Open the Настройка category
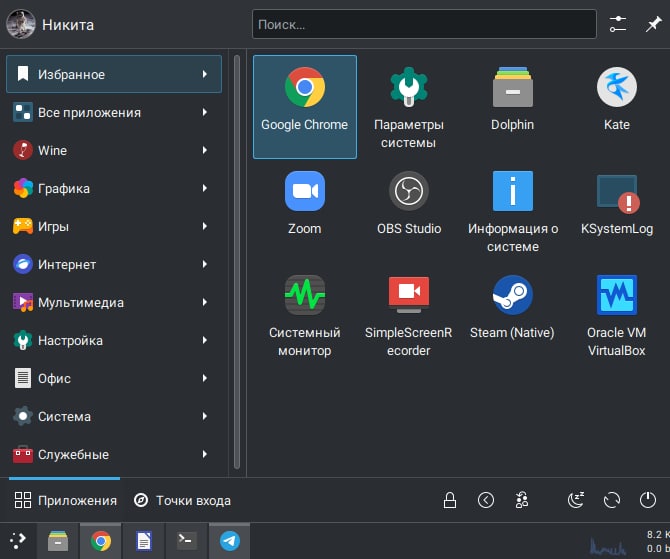This screenshot has width=670, height=559. click(114, 341)
